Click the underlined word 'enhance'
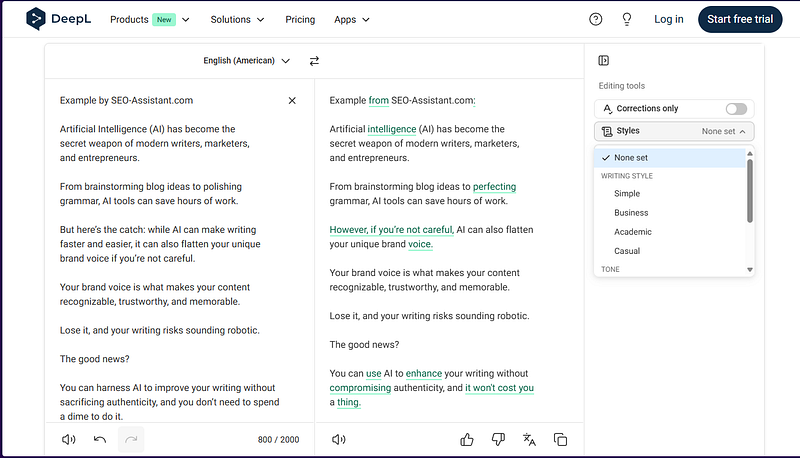Image resolution: width=800 pixels, height=458 pixels. tap(423, 373)
